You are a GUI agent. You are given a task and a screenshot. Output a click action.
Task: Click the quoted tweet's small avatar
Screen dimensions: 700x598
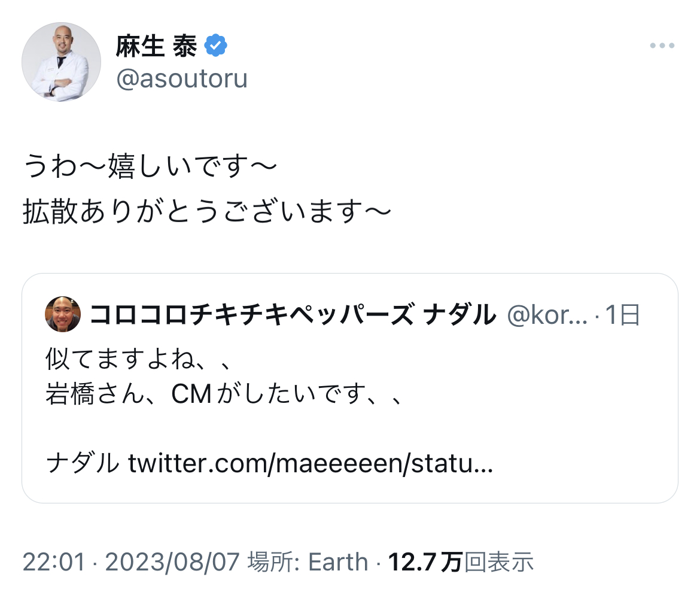[x=63, y=314]
